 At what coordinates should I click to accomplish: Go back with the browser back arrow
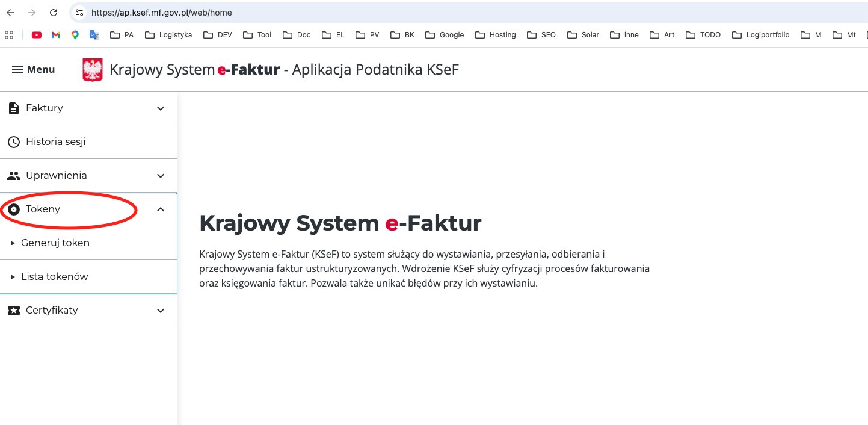(x=10, y=13)
